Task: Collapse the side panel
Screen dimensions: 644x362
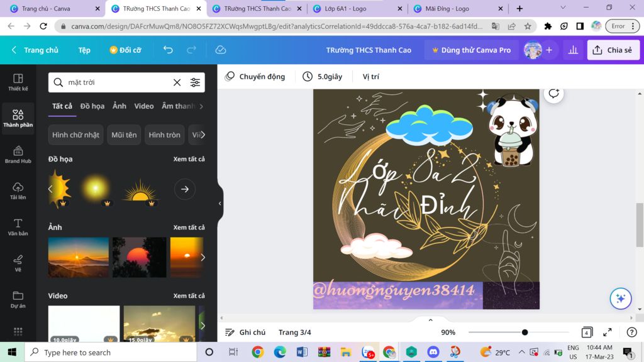Action: (x=219, y=204)
